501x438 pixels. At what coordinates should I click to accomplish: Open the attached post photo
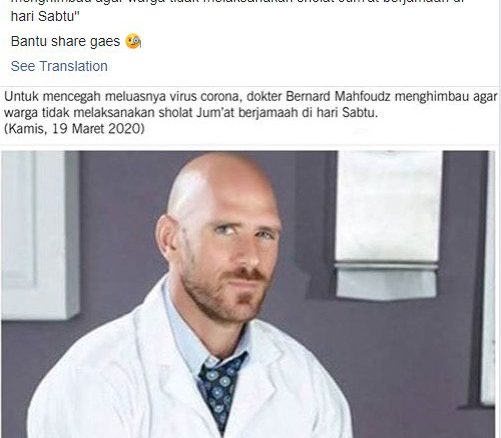click(248, 294)
